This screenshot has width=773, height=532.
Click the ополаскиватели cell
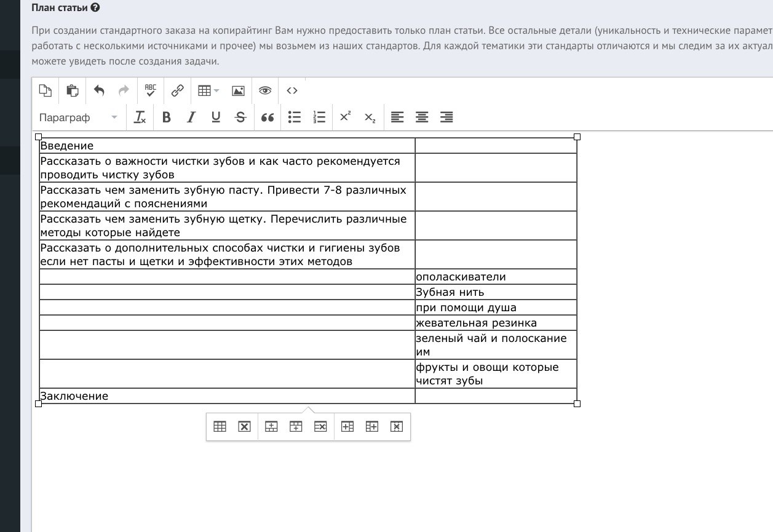[x=496, y=277]
